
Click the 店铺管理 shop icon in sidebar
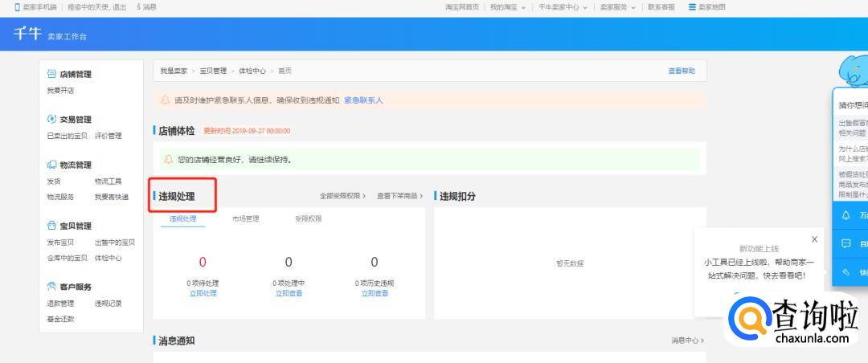pyautogui.click(x=52, y=74)
